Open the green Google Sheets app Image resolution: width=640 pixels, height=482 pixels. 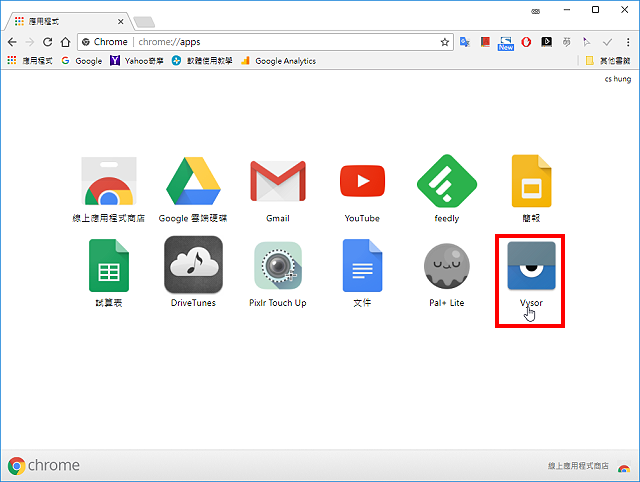point(109,266)
